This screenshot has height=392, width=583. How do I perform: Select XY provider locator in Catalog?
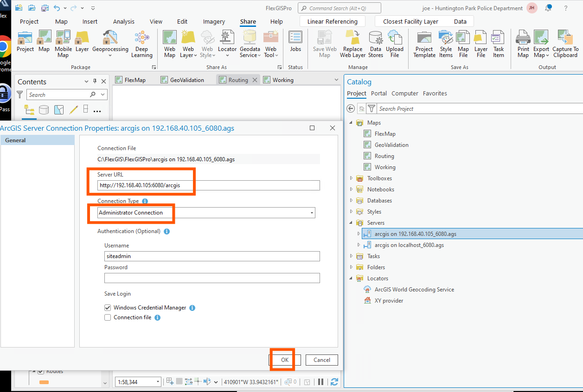[389, 301]
